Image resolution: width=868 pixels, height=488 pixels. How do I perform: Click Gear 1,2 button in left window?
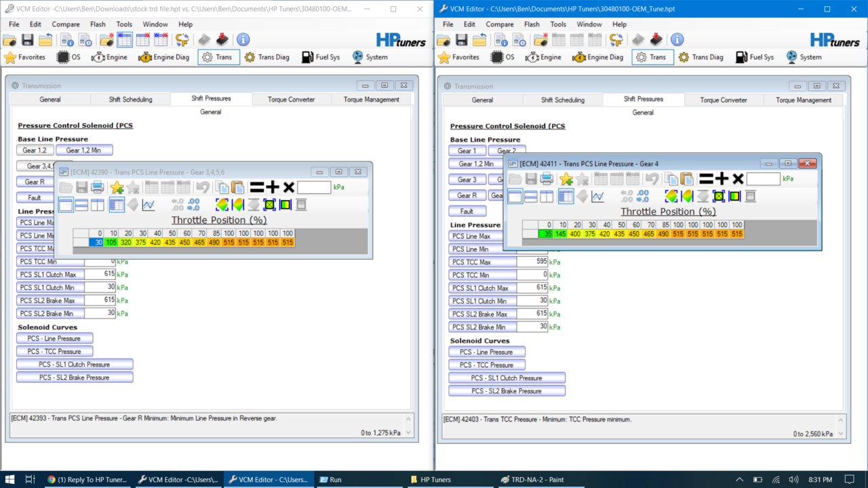pyautogui.click(x=35, y=150)
